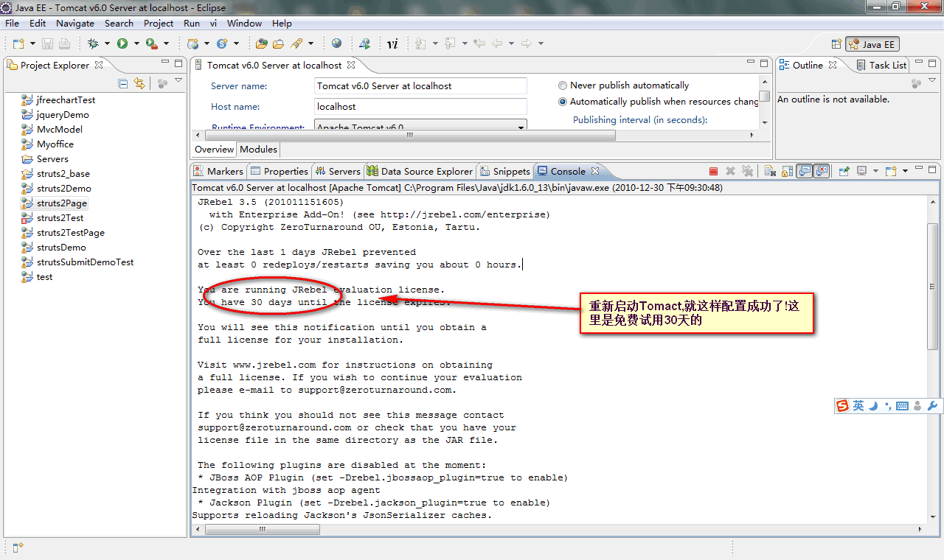Toggle Link with Editor in Project Explorer

pos(139,84)
